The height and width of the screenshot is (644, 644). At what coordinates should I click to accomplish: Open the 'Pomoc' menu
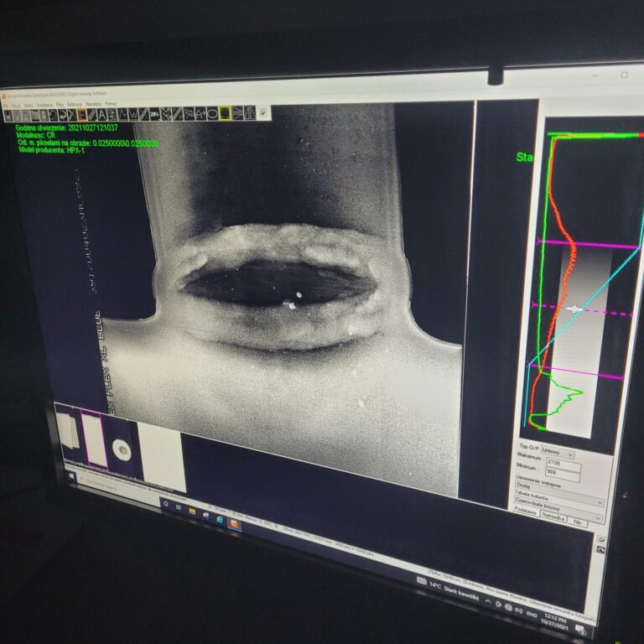pyautogui.click(x=111, y=104)
